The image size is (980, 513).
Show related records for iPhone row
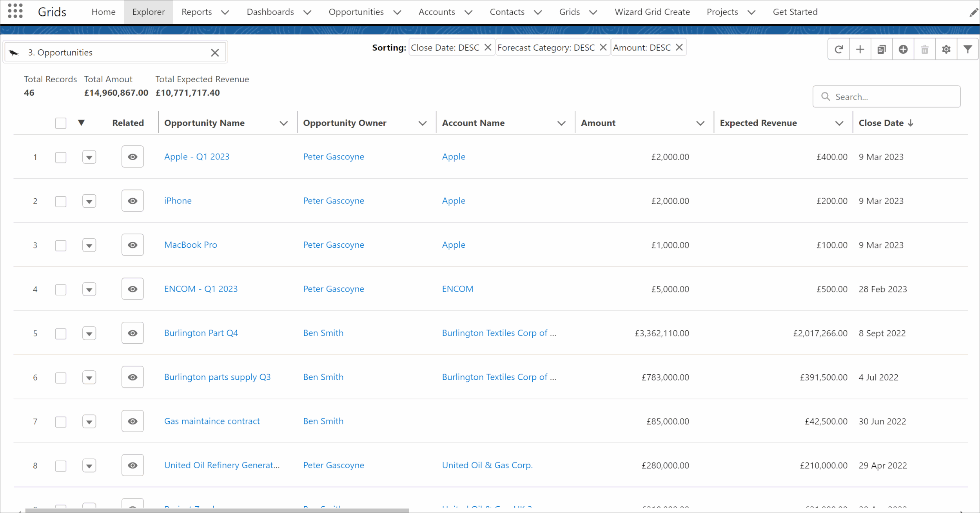(132, 201)
